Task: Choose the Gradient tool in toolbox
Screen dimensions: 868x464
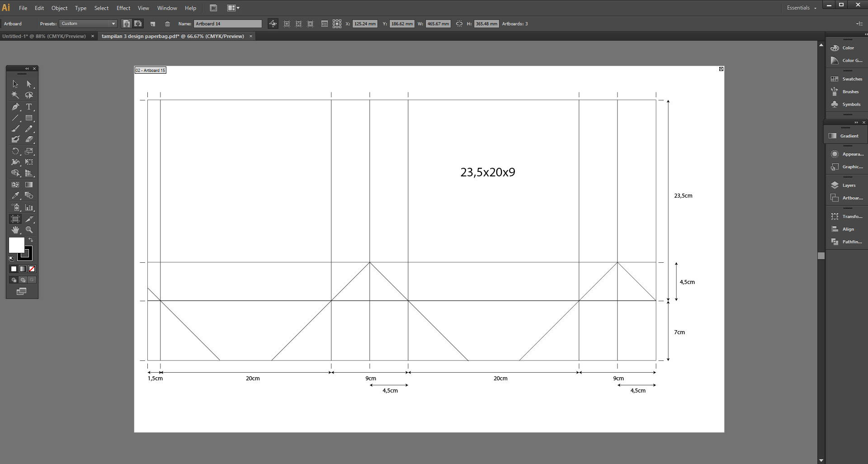Action: 29,185
